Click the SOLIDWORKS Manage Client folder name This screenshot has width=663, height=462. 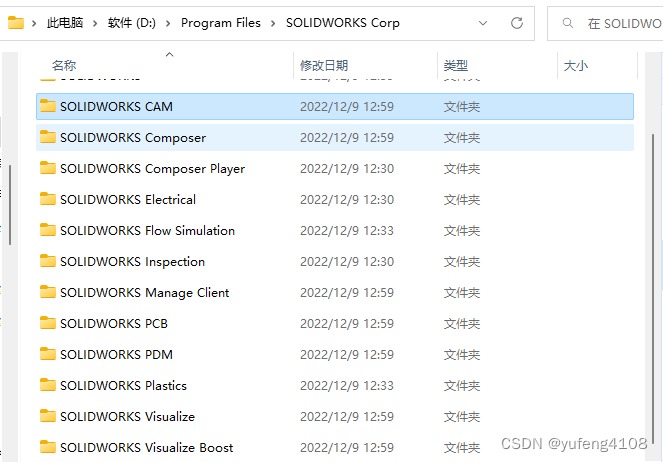pos(145,293)
